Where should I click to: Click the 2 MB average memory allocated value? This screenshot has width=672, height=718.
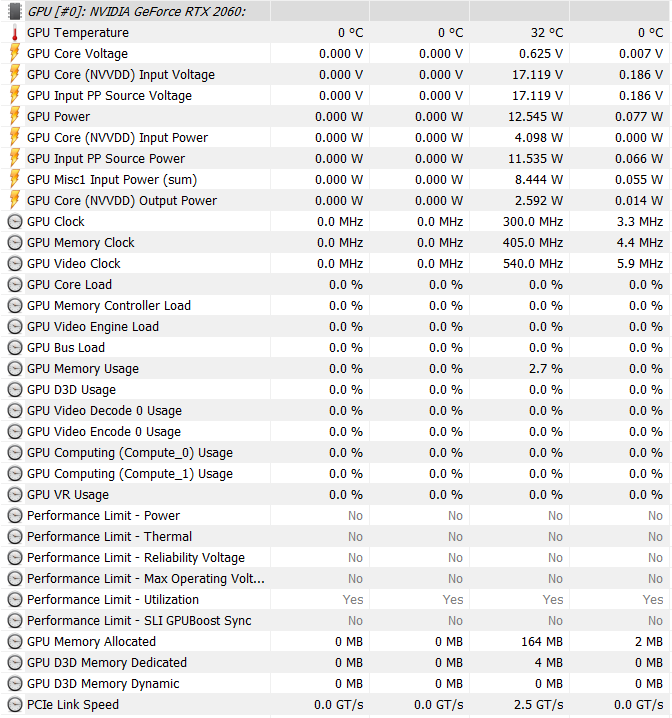tap(649, 642)
